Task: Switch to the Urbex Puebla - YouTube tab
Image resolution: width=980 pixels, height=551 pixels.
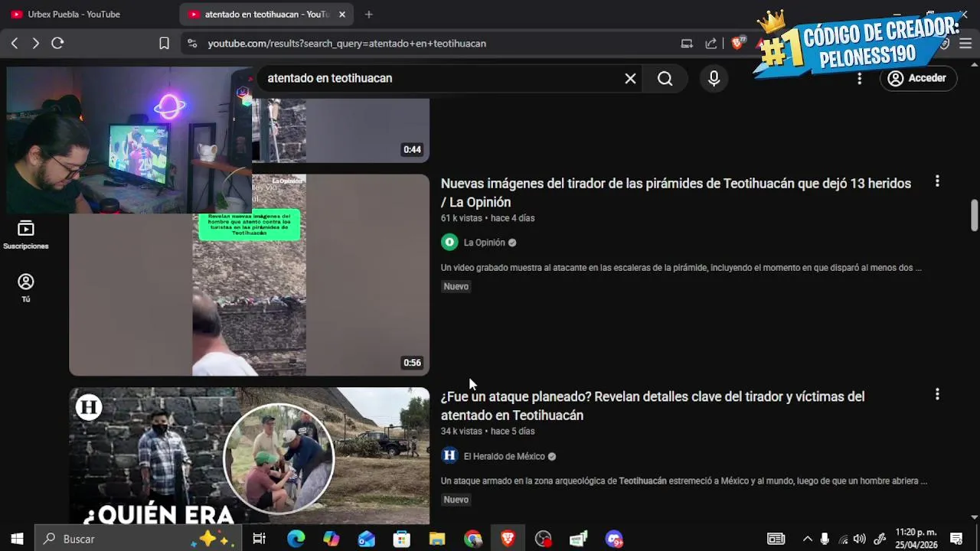Action: click(x=74, y=14)
